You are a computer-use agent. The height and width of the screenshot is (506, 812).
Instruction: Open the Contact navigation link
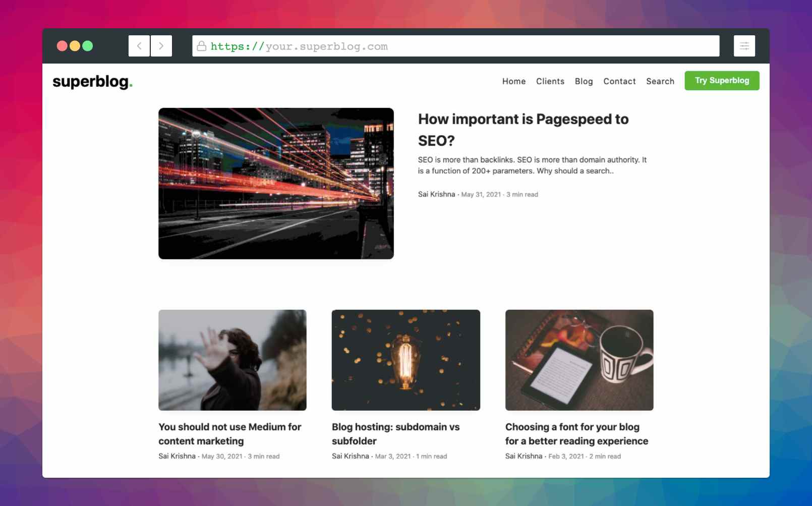point(619,81)
